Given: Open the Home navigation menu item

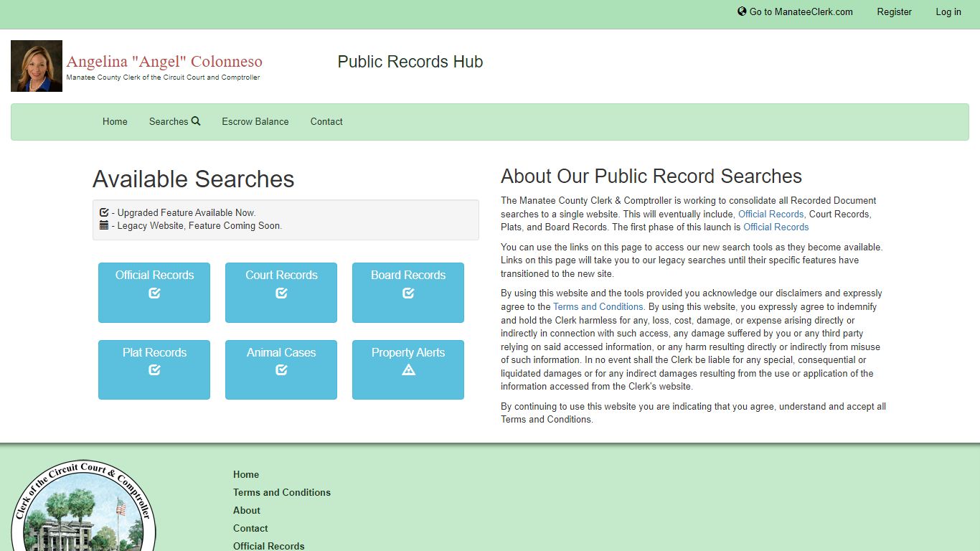Looking at the screenshot, I should click(115, 121).
